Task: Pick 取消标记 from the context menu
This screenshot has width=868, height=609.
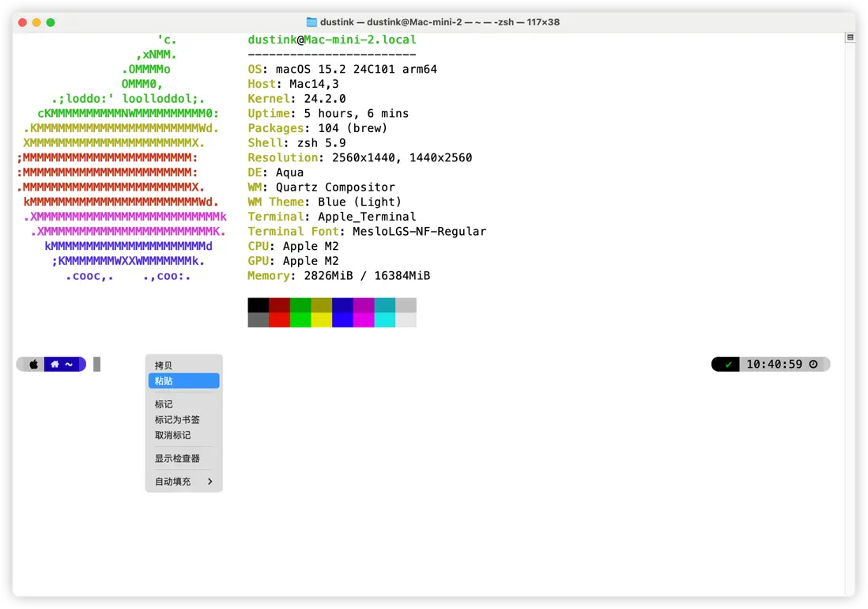Action: (172, 435)
